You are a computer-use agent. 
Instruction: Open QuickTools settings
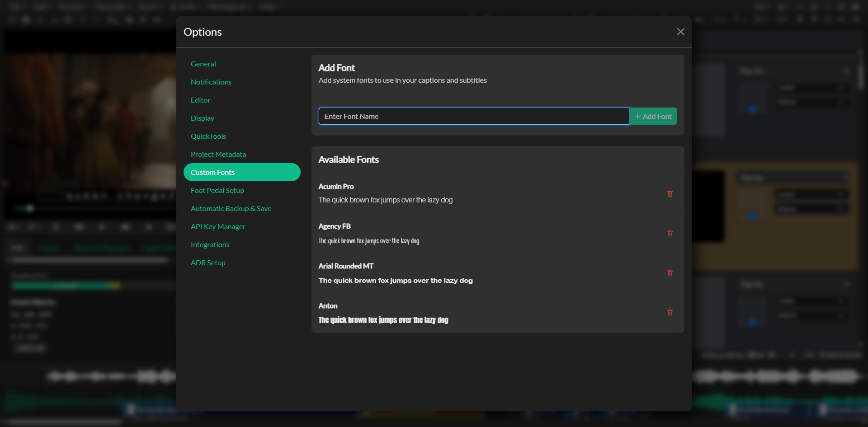click(242, 136)
